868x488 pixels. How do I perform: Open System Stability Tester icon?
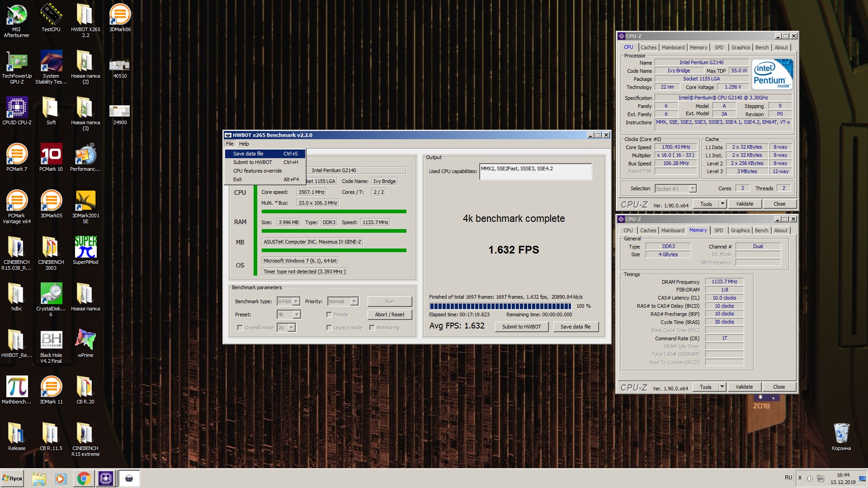point(51,67)
